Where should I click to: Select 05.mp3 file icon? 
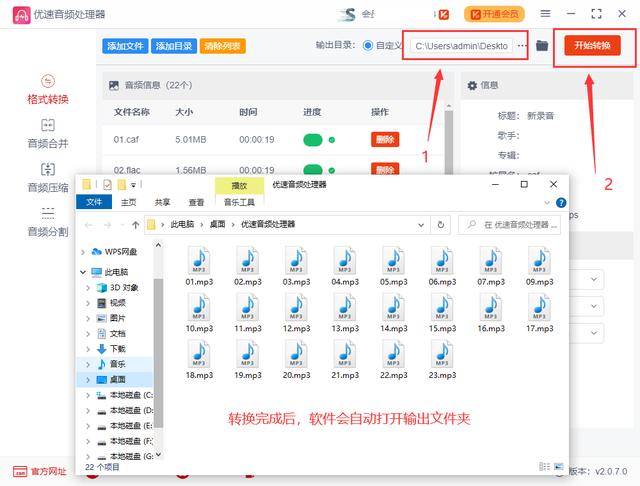coord(393,266)
